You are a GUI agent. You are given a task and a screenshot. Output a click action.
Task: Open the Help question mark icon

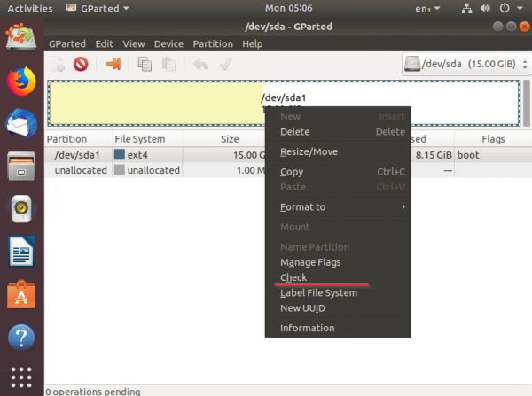(21, 337)
